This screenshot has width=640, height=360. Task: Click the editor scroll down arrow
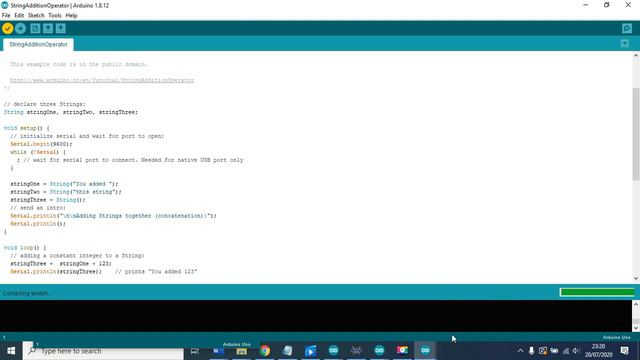coord(636,278)
